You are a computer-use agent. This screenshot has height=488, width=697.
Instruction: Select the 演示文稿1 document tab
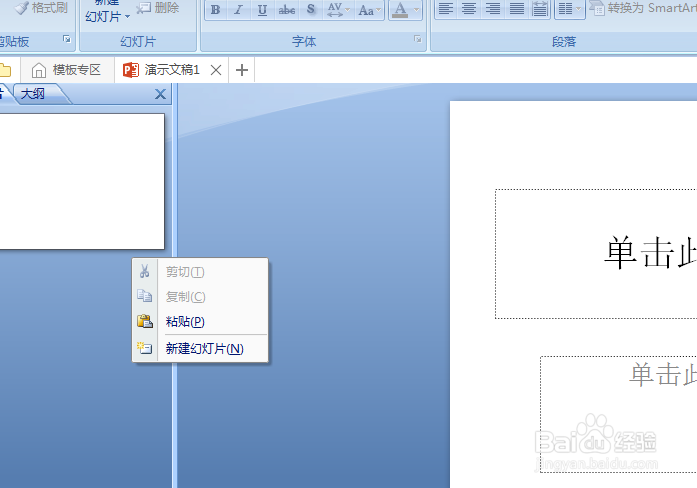pos(161,70)
